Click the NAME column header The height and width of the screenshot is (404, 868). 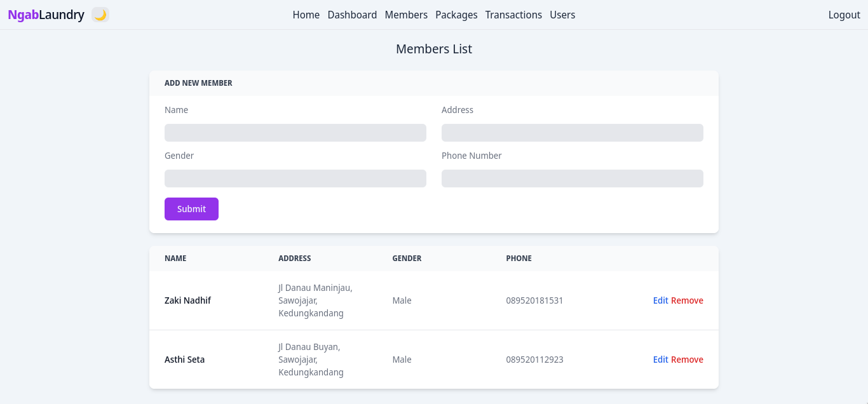click(x=175, y=258)
